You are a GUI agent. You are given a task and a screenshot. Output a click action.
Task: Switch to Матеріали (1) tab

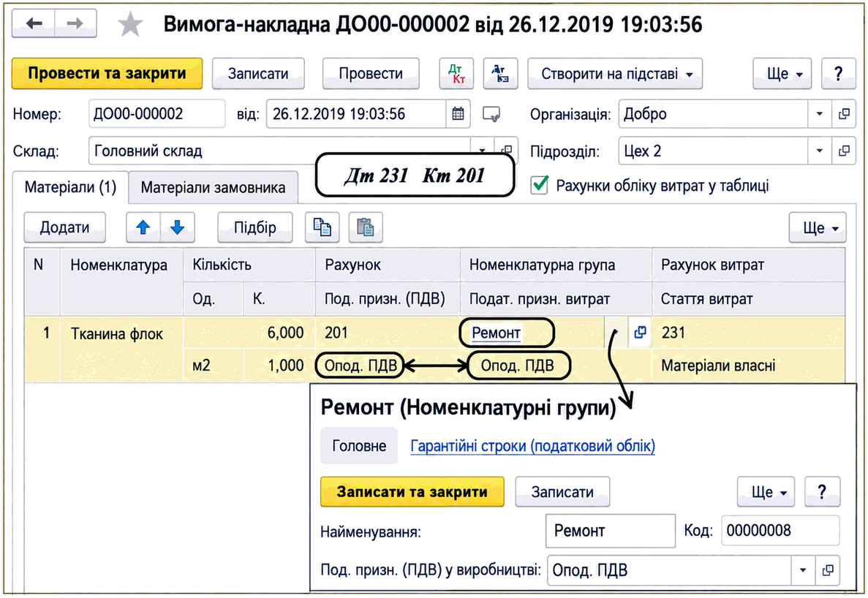tap(70, 188)
